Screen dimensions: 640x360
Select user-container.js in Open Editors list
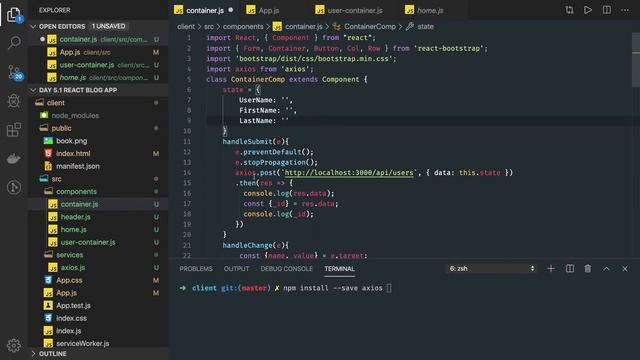click(98, 65)
